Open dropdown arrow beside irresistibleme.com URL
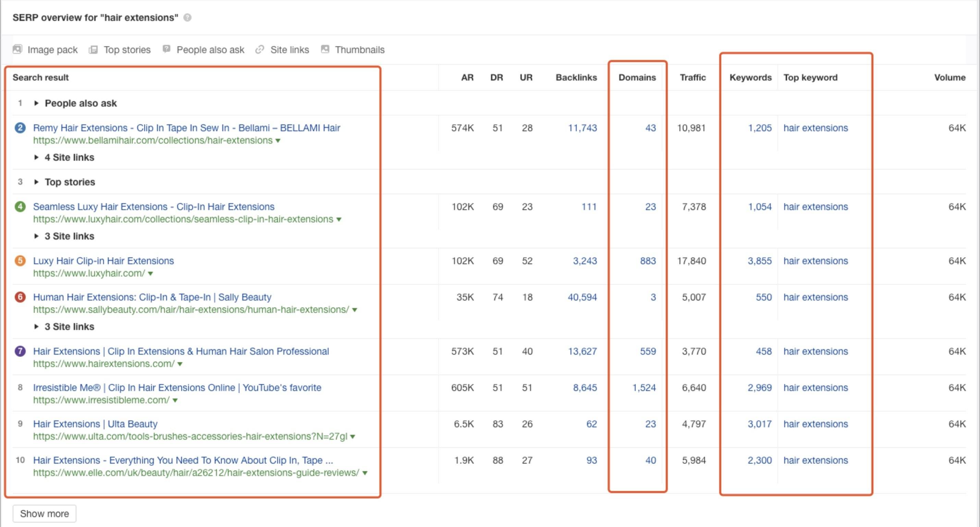This screenshot has height=527, width=980. (x=175, y=400)
